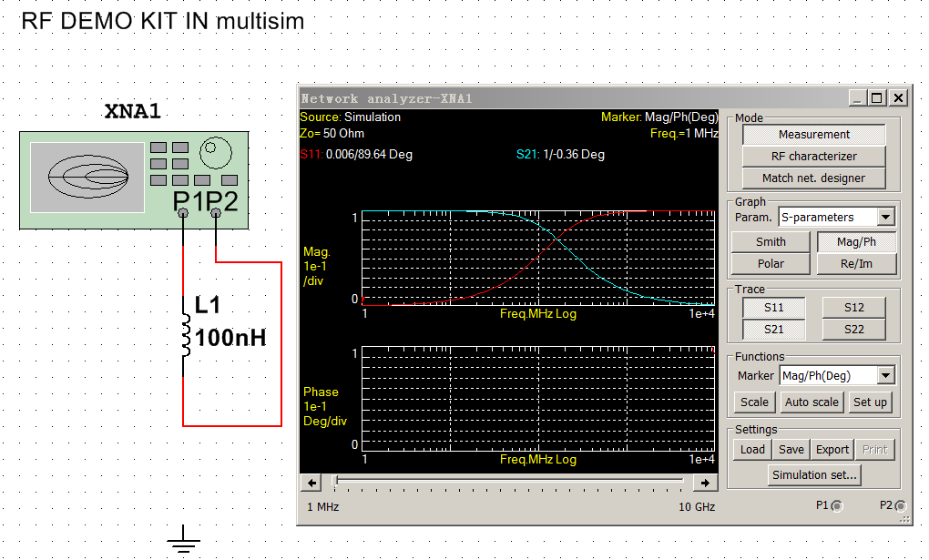Click the P1 port indicator in analyzer

coord(837,505)
